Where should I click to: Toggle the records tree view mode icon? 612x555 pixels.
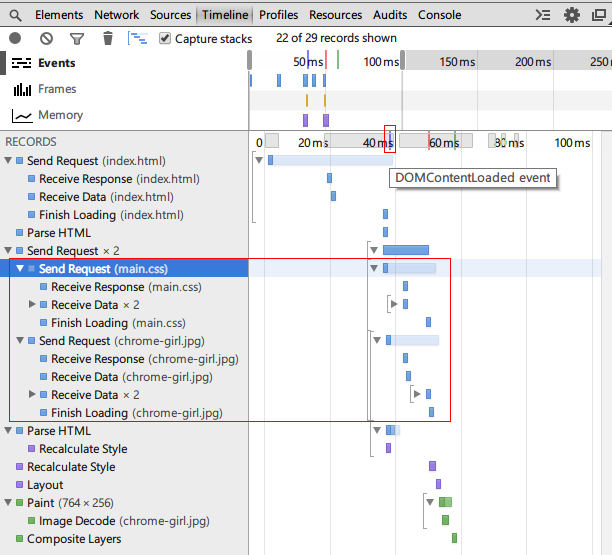pyautogui.click(x=137, y=38)
